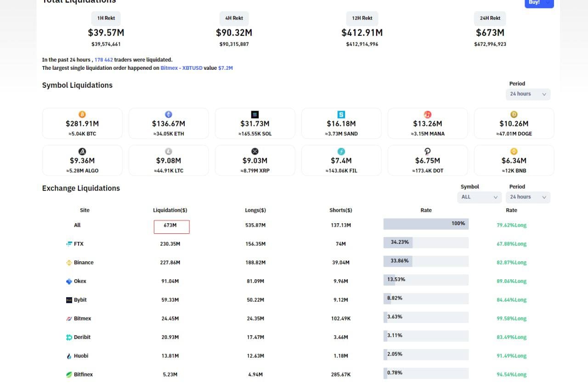Click the XRP icon in XRP card
This screenshot has width=588, height=389.
click(x=255, y=152)
